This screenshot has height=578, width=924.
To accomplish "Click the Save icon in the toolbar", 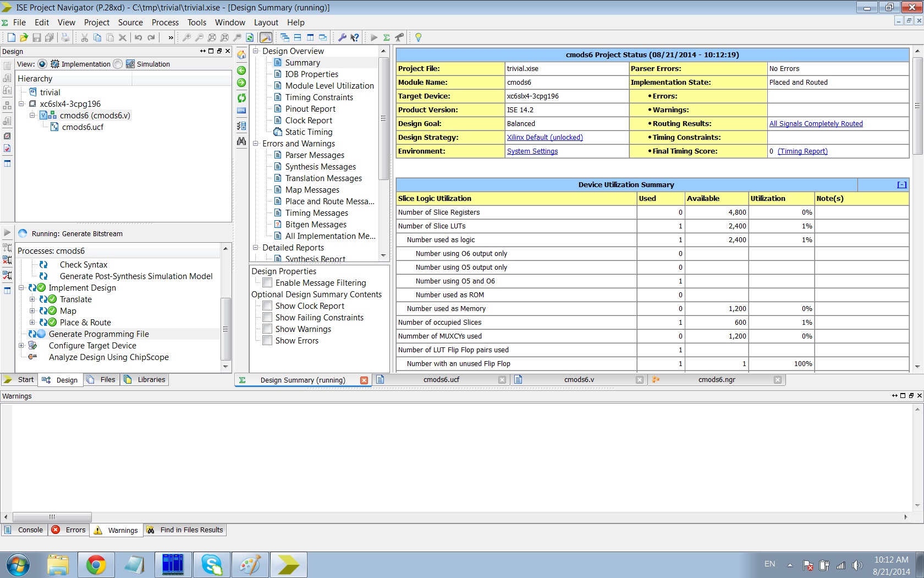I will [x=36, y=37].
